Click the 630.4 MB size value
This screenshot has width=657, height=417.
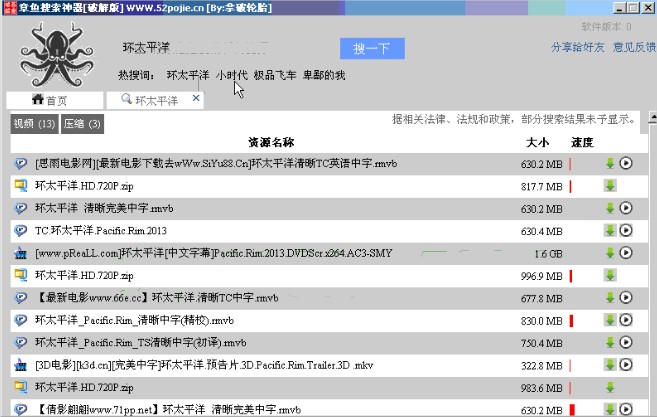pyautogui.click(x=542, y=231)
